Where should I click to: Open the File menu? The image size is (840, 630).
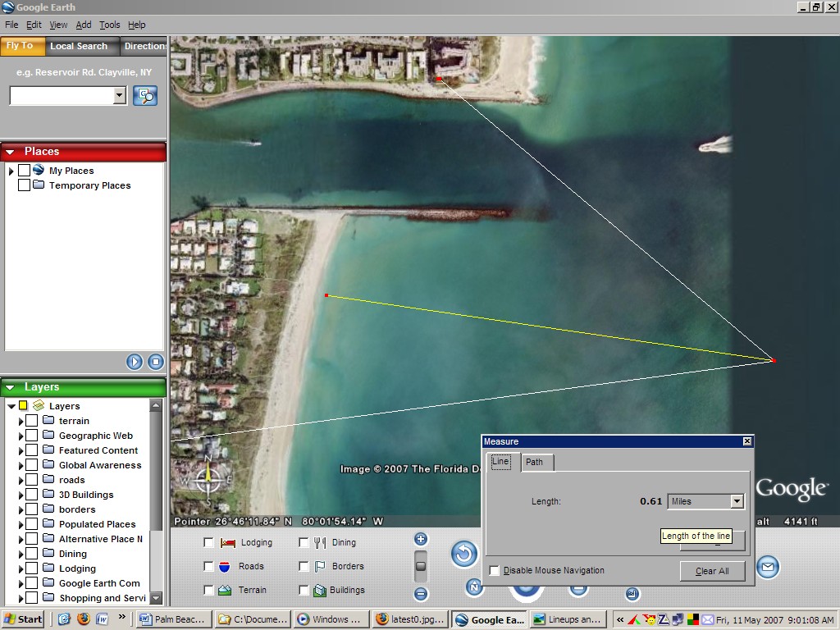(11, 25)
